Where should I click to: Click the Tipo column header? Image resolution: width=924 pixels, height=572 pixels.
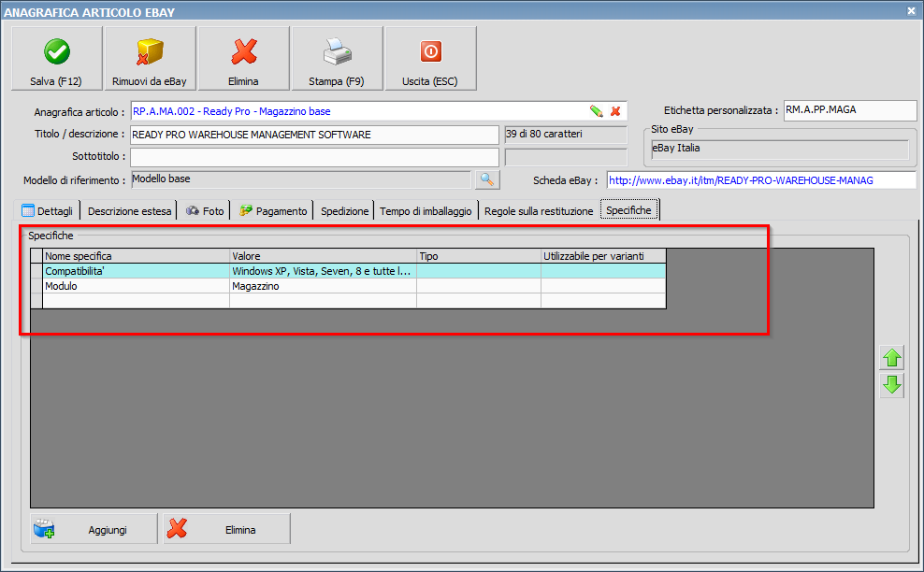coord(479,256)
